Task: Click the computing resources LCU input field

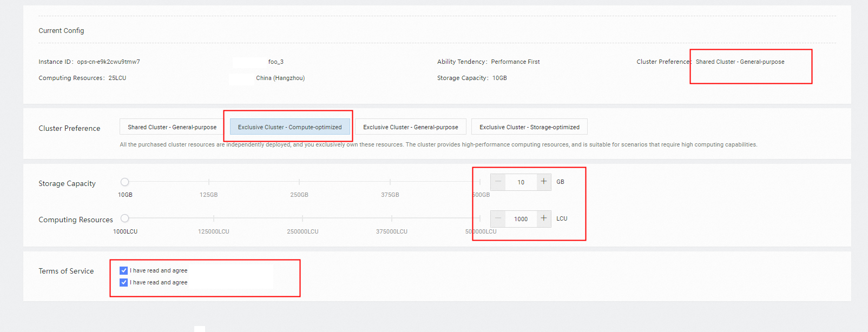Action: tap(521, 219)
